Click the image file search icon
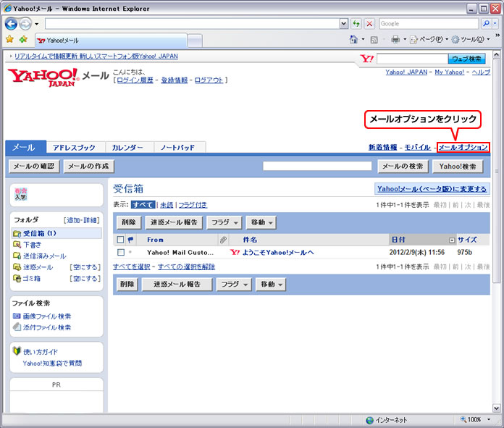The height and width of the screenshot is (428, 504). click(17, 316)
